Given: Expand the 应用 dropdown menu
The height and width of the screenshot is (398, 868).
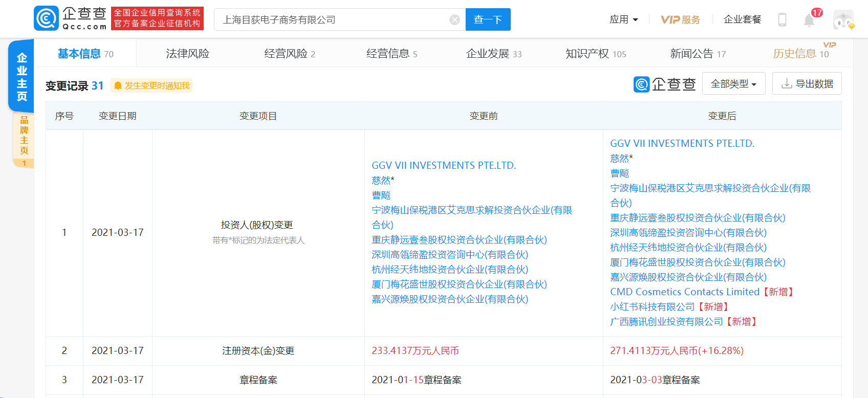Looking at the screenshot, I should click(624, 20).
